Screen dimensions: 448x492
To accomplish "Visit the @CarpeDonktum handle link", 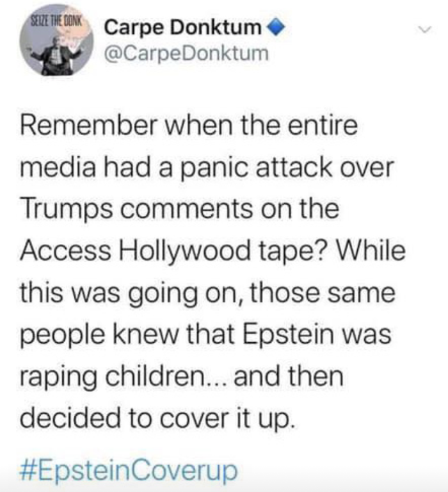I will pyautogui.click(x=186, y=53).
